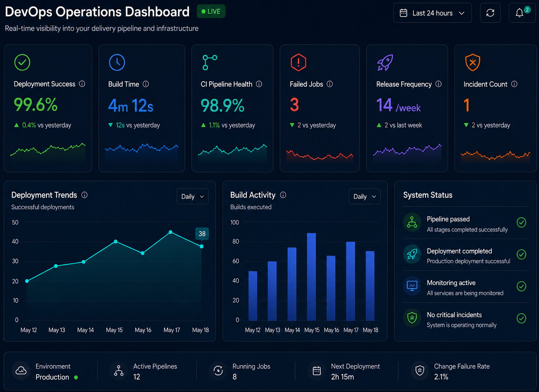Click the Build Time clock icon
This screenshot has width=539, height=392.
pos(117,63)
